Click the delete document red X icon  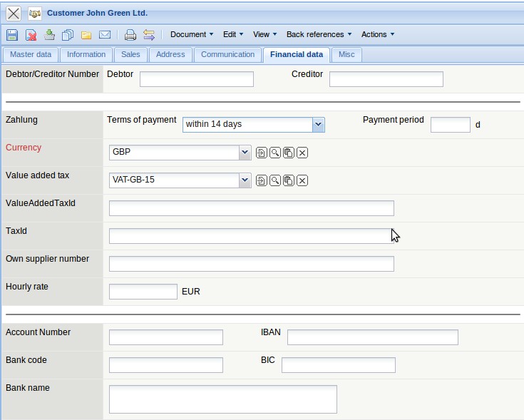point(31,34)
